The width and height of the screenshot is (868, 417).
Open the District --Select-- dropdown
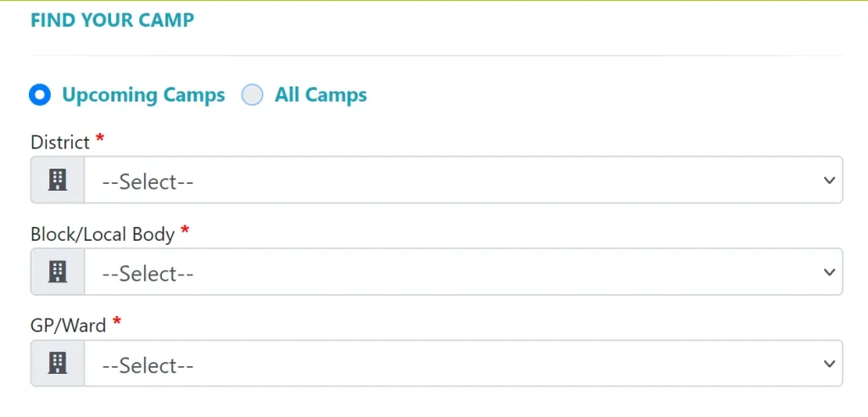[x=464, y=180]
